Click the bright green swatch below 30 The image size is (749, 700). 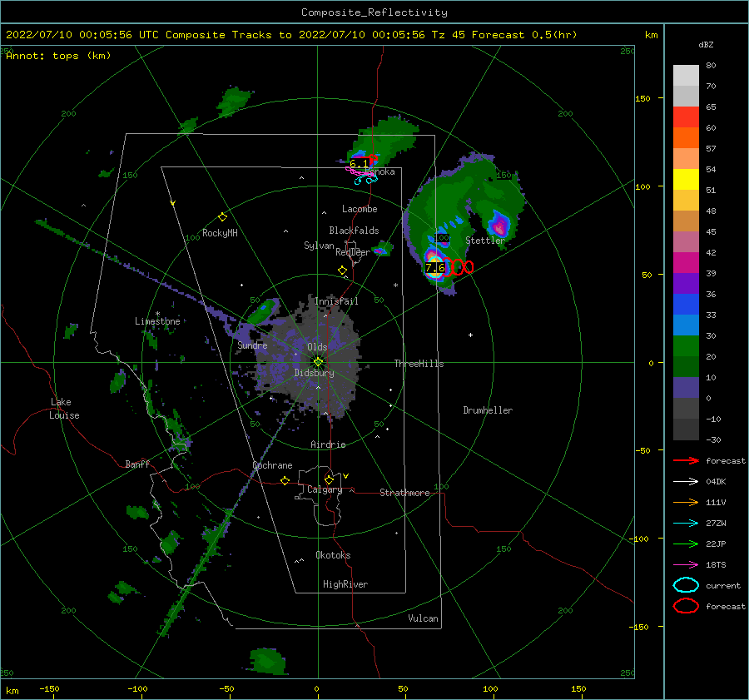point(686,346)
